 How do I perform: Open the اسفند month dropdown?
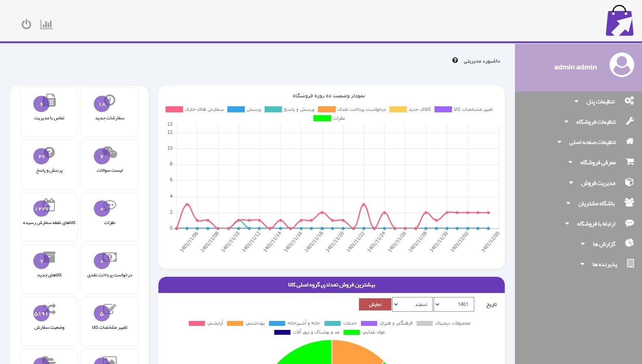(412, 304)
